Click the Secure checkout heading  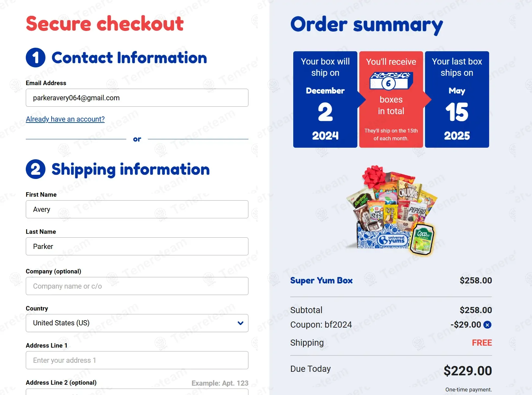[105, 24]
